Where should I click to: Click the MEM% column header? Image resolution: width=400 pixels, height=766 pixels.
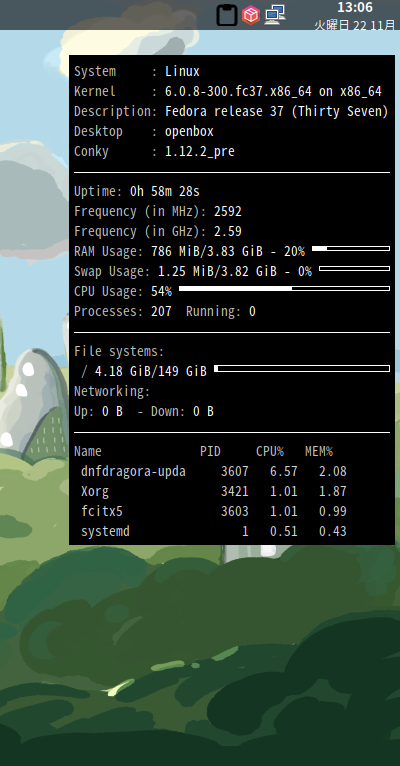319,451
